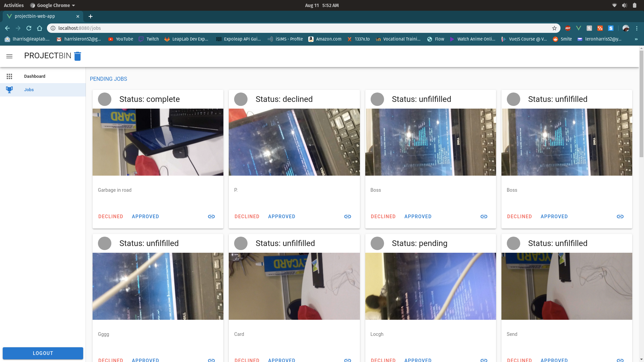Click the Jobs trophy icon in sidebar
This screenshot has height=362, width=644.
pyautogui.click(x=9, y=90)
